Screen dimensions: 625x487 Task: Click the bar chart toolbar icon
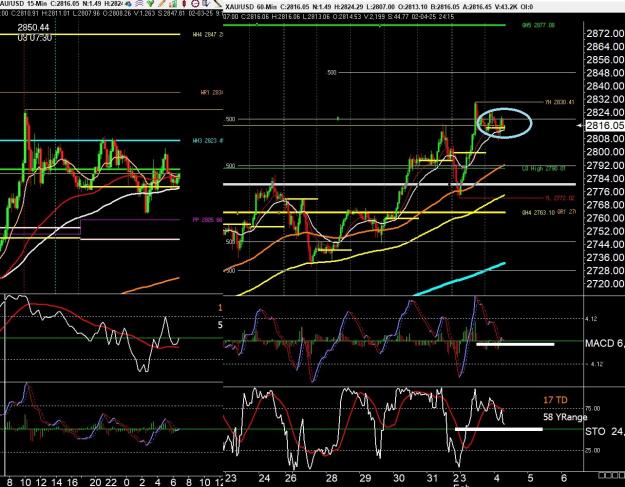(173, 4)
